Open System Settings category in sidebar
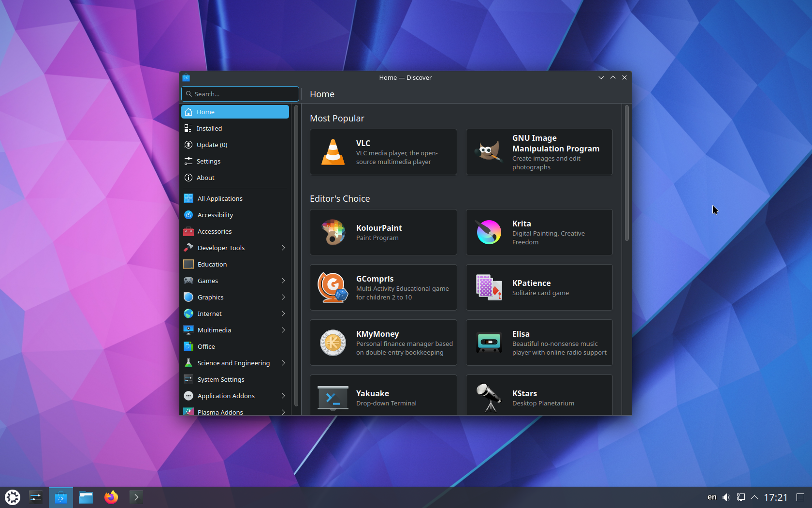The width and height of the screenshot is (812, 508). 235,379
